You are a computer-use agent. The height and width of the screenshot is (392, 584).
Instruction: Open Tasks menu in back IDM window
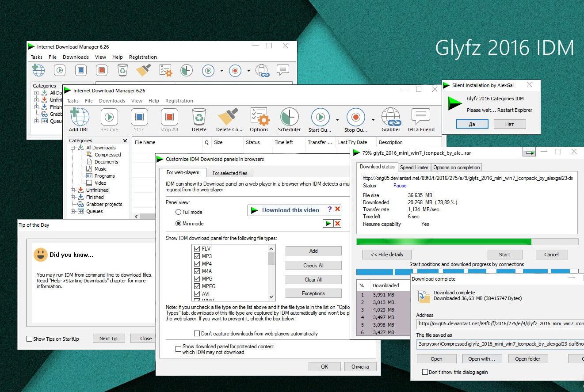click(x=37, y=57)
